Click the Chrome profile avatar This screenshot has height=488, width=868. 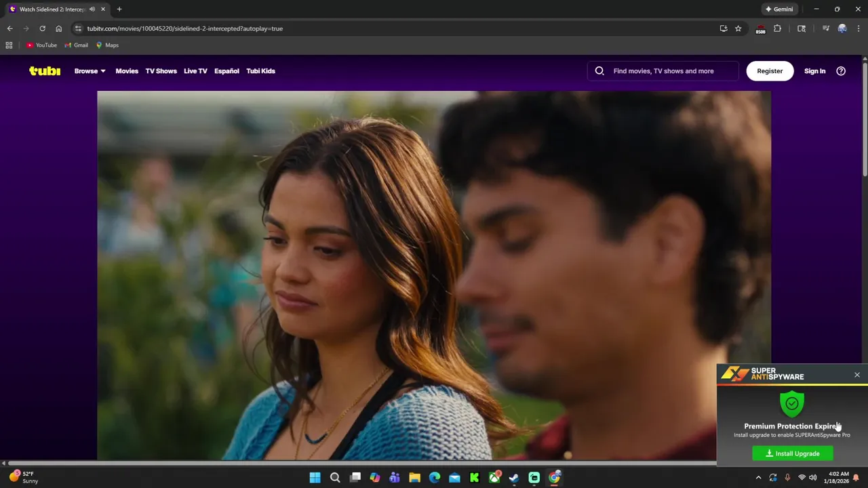842,28
